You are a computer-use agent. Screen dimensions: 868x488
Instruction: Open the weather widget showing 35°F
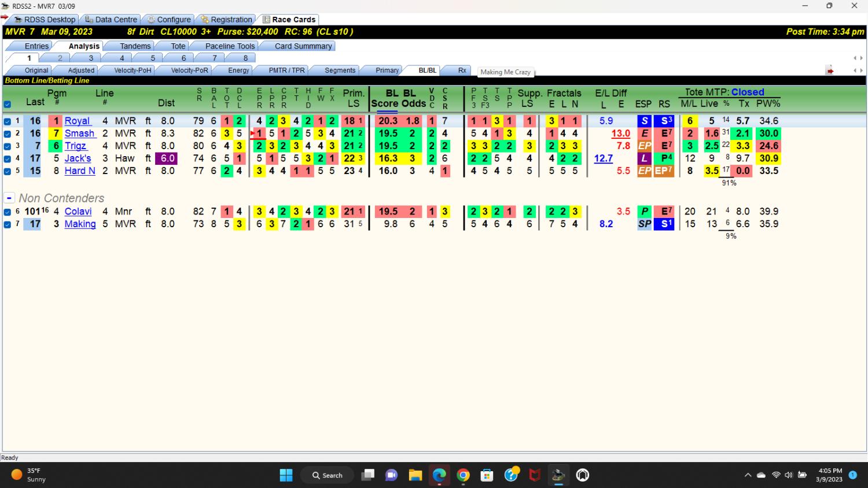[x=29, y=475]
